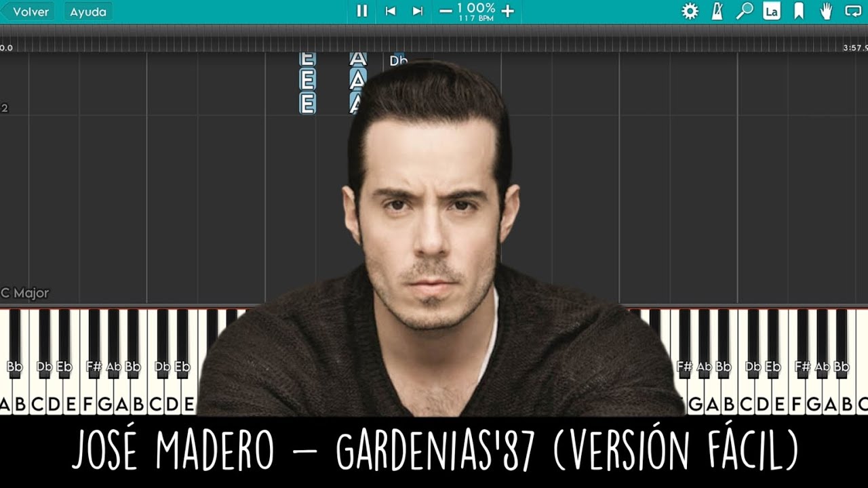Toggle the loop icon
The image size is (868, 488).
coord(852,11)
